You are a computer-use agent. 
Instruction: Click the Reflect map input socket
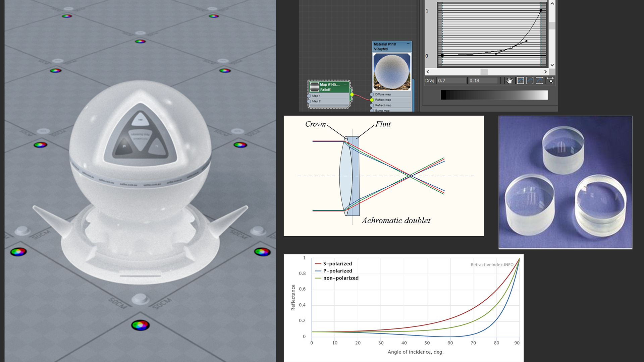pos(372,100)
